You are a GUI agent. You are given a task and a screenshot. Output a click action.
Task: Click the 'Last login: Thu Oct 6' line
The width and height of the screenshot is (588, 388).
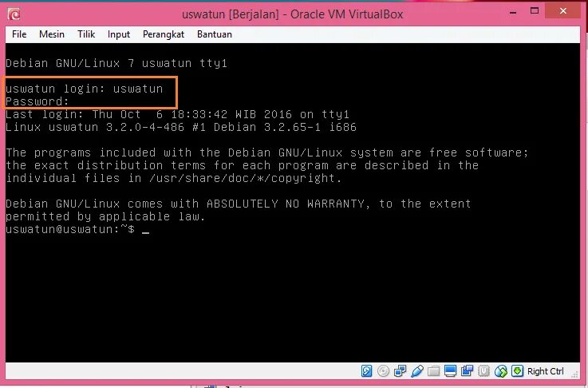coord(177,114)
